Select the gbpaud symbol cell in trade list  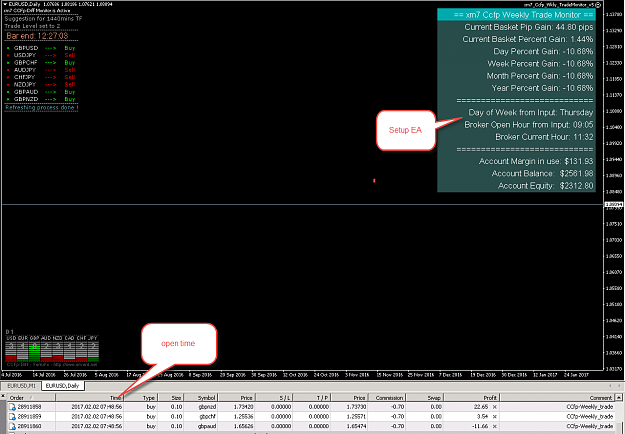tap(201, 426)
